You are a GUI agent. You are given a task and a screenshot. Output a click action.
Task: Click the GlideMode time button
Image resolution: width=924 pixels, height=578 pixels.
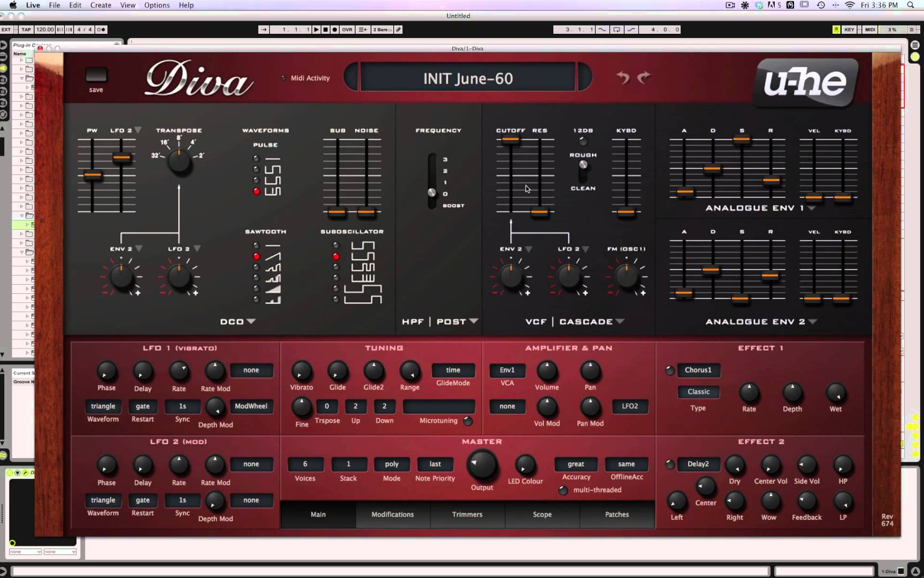click(x=453, y=370)
